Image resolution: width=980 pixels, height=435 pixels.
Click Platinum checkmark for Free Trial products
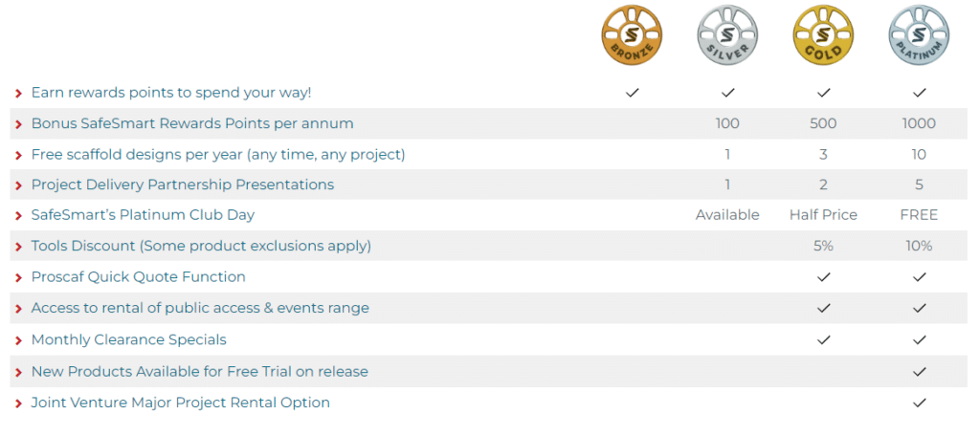pyautogui.click(x=919, y=372)
